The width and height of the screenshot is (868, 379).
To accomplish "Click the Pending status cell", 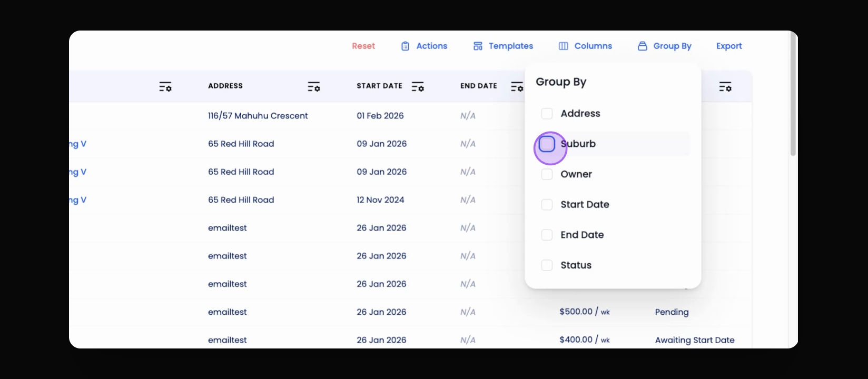I will click(672, 312).
